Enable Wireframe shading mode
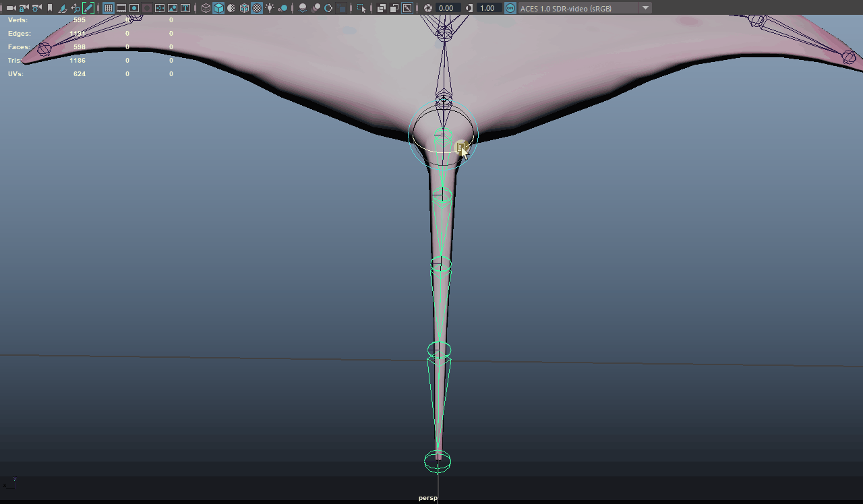The width and height of the screenshot is (863, 504). coord(206,8)
